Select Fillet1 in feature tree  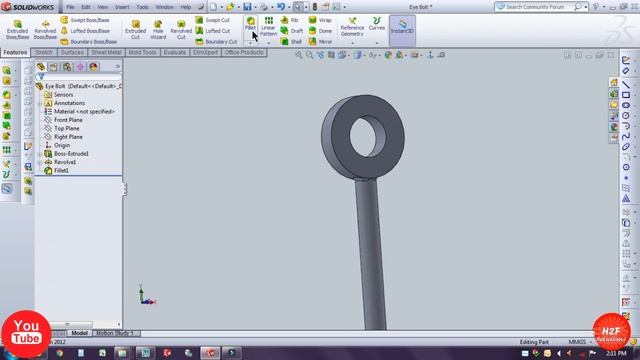(x=61, y=171)
